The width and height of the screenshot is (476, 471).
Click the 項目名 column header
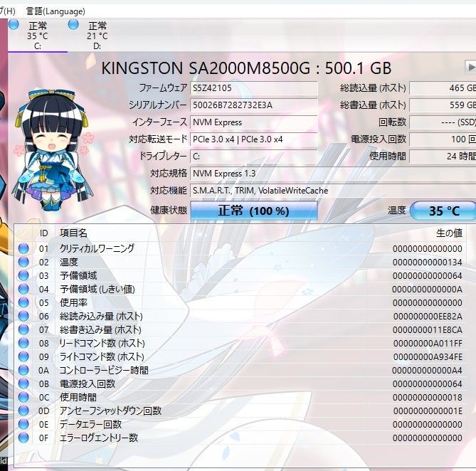pyautogui.click(x=74, y=233)
